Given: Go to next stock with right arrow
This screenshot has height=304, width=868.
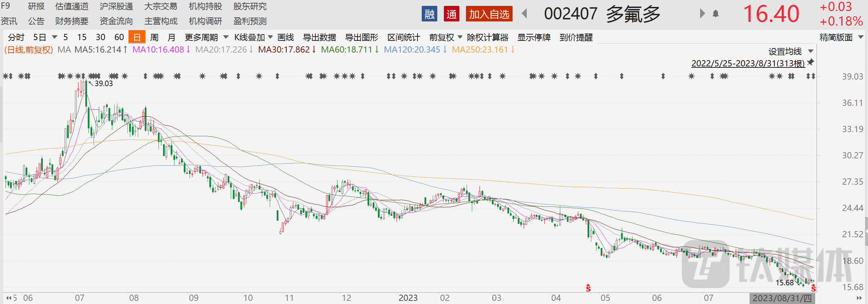Looking at the screenshot, I should pos(702,14).
